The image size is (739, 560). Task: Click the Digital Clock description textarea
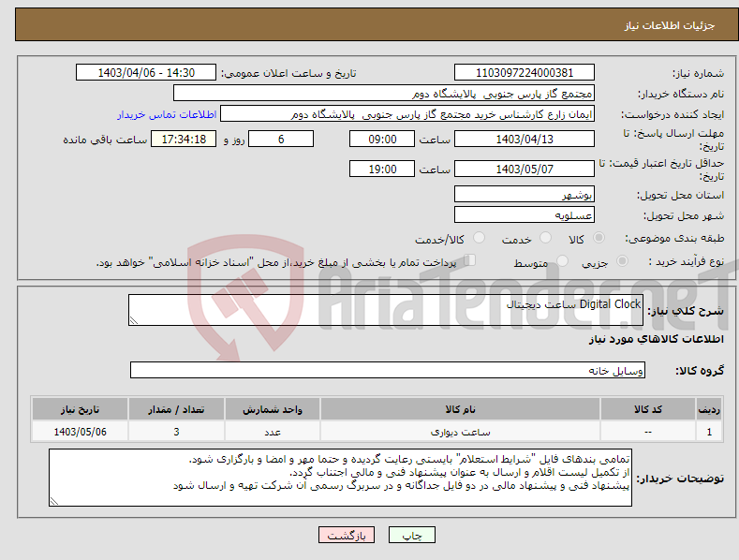click(x=386, y=310)
